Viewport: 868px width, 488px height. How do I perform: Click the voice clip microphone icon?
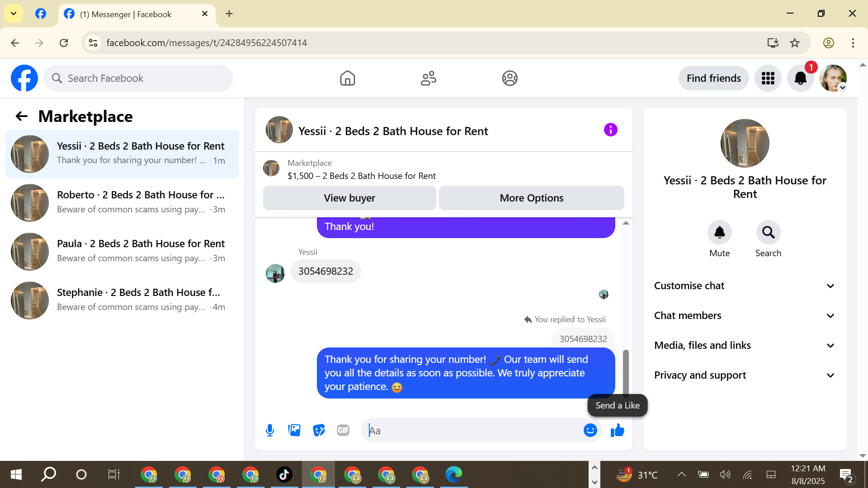(x=270, y=430)
